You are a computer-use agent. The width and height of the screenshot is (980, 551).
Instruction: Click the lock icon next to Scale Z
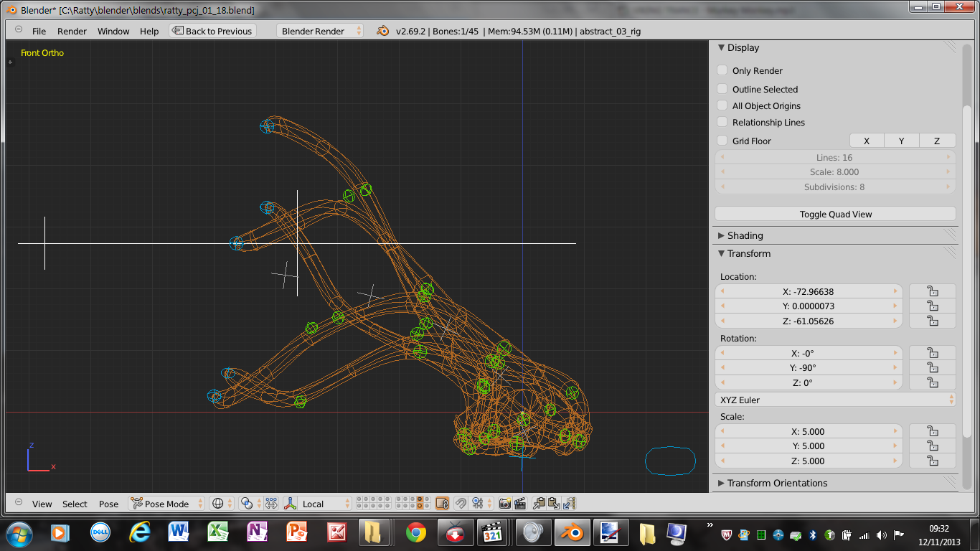(932, 461)
